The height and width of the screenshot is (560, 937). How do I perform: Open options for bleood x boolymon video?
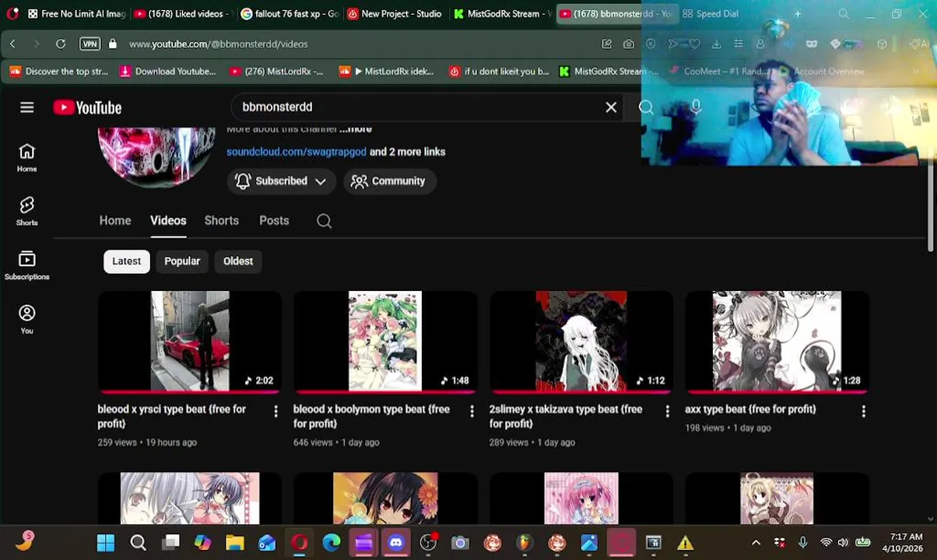[472, 411]
